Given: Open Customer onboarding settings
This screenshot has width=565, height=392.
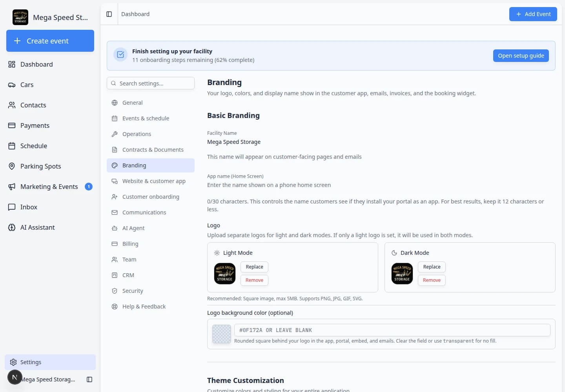Looking at the screenshot, I should pos(151,197).
